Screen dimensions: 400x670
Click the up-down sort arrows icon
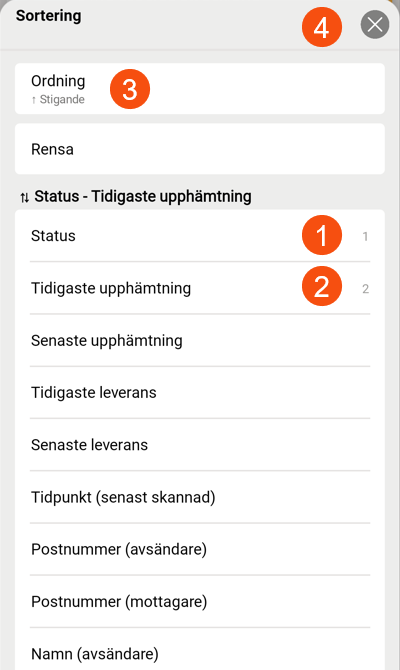[x=25, y=197]
